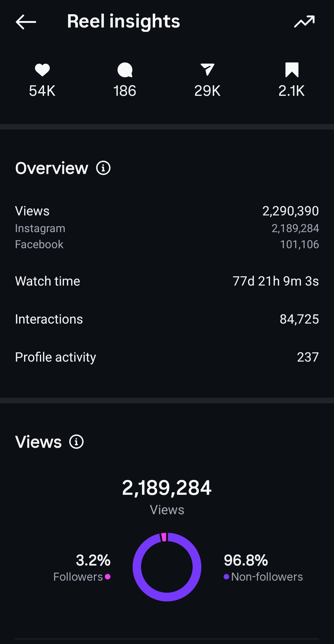334x644 pixels.
Task: Tap the 3.2% Followers percentage
Action: click(x=93, y=560)
